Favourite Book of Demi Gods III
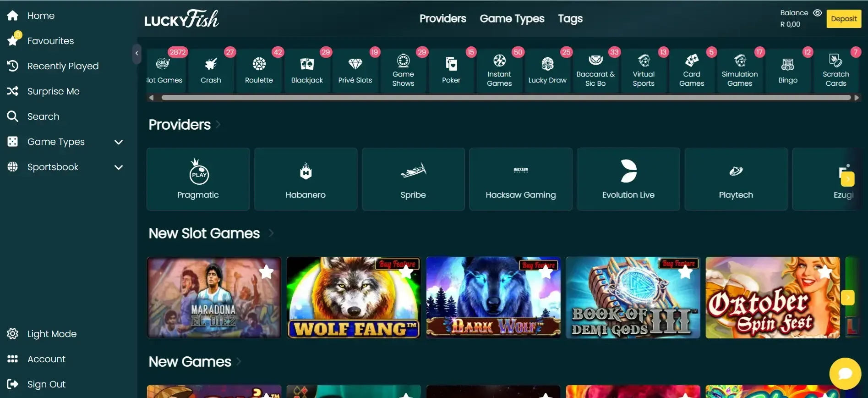 [x=685, y=272]
